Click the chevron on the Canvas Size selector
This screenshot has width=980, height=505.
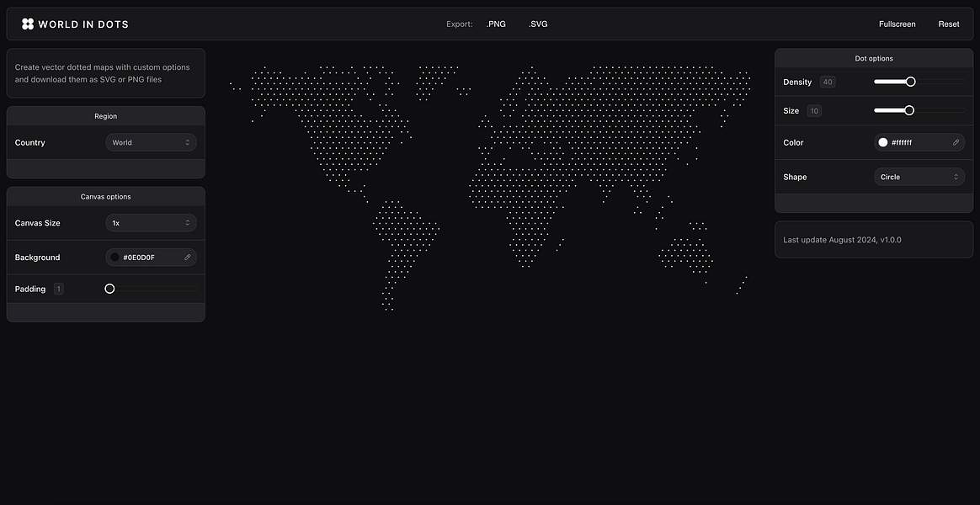click(189, 222)
